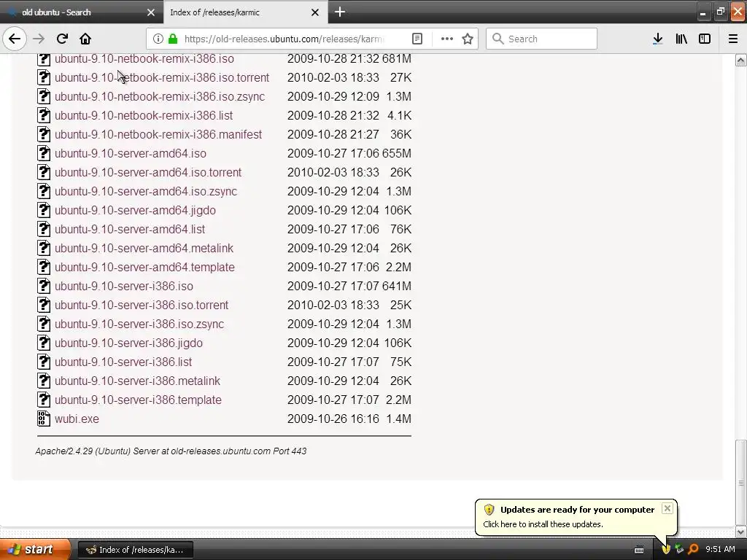Open ubuntu-9.10-server-i386.metalink link
Viewport: 747px width, 560px height.
click(x=137, y=381)
